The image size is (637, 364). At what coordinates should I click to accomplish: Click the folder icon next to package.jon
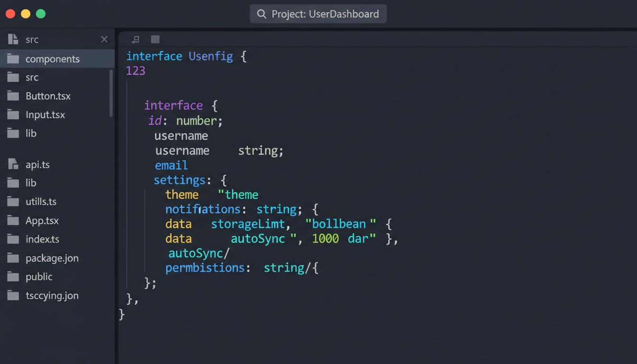coord(13,258)
